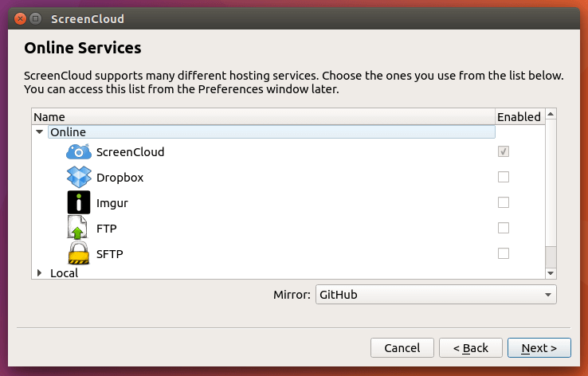The width and height of the screenshot is (588, 376).
Task: Click the ScreenCloud camera cloud icon
Action: click(78, 151)
